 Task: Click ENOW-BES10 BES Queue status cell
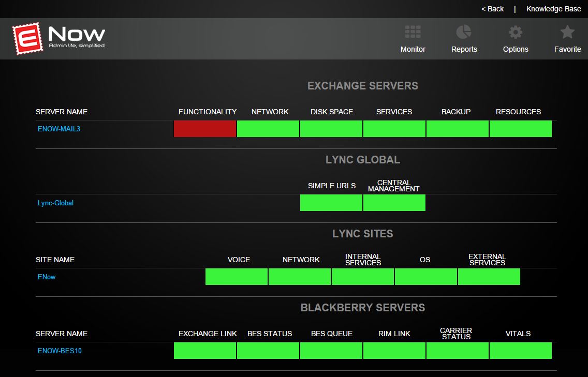coord(331,351)
